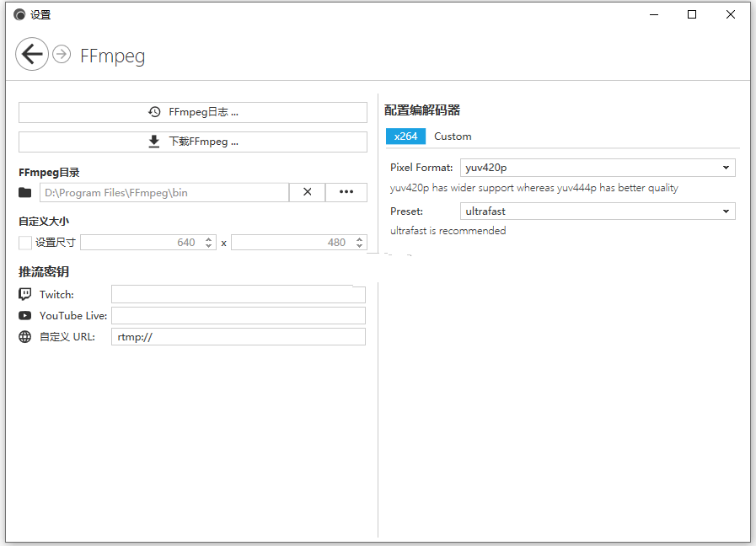This screenshot has height=546, width=756.
Task: Click the history icon on FFmpeg日志 button
Action: (x=155, y=112)
